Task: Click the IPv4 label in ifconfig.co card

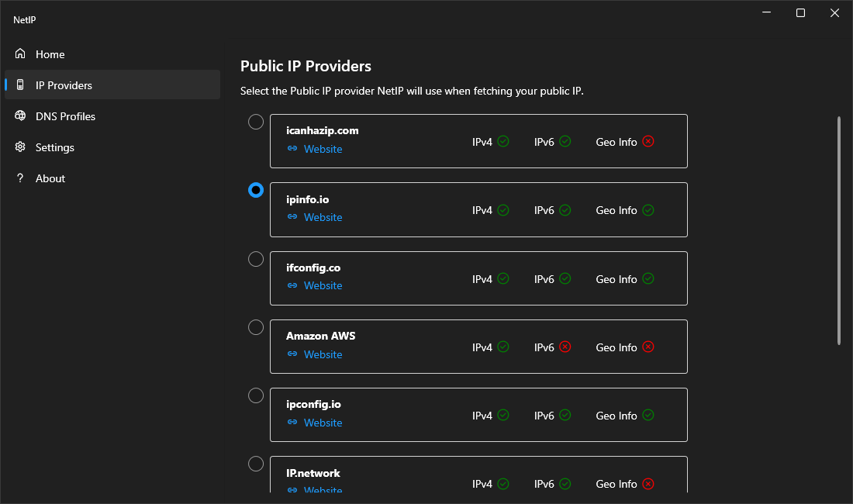Action: [x=482, y=279]
